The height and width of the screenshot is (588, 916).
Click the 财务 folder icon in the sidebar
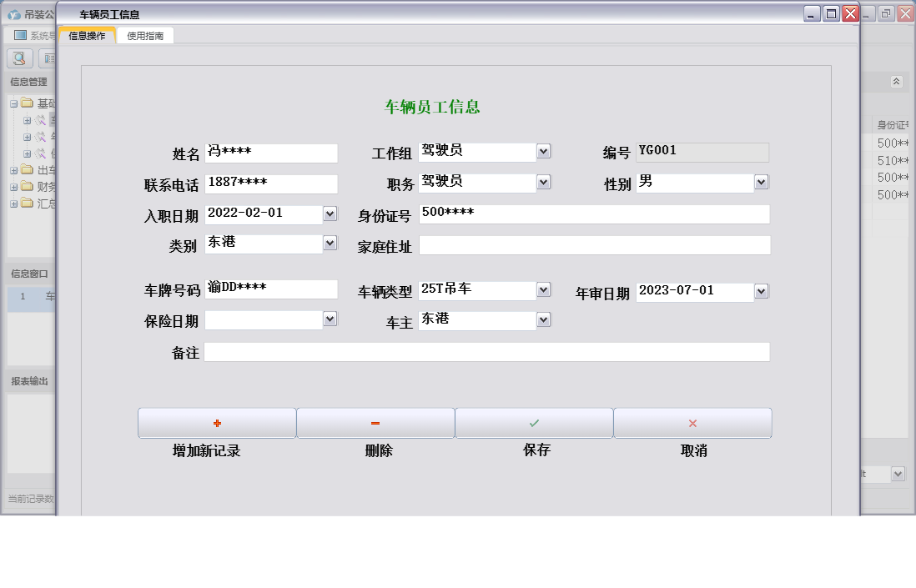(x=25, y=185)
